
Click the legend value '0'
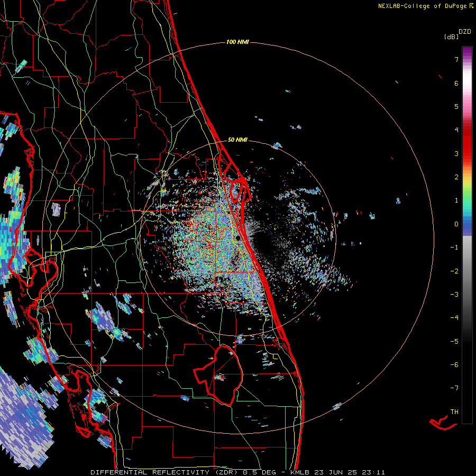(456, 224)
